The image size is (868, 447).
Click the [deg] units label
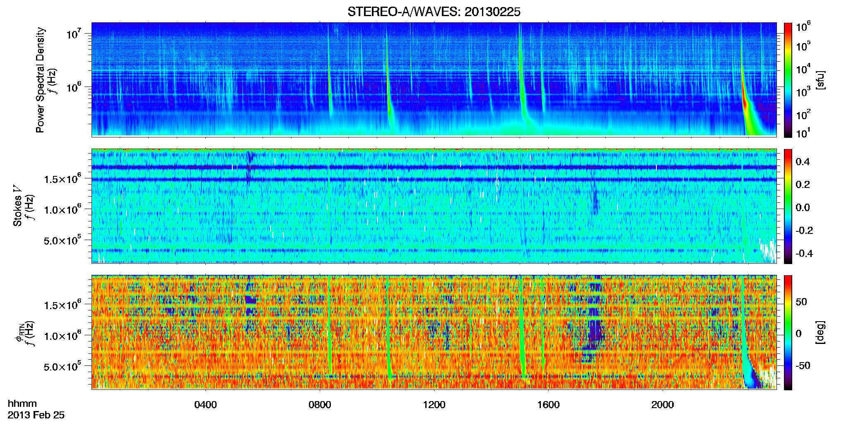820,332
